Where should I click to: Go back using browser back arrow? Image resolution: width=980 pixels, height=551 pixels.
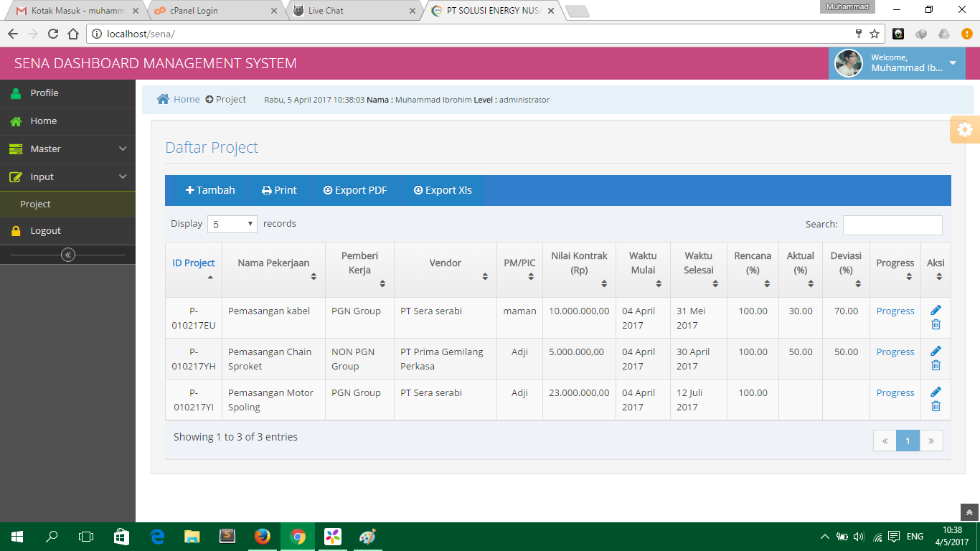(13, 34)
